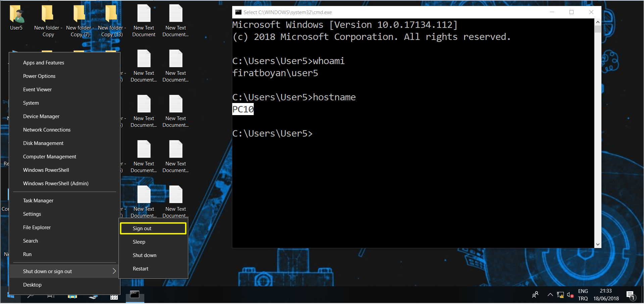644x304 pixels.
Task: Select Sleep in the submenu
Action: [153, 242]
